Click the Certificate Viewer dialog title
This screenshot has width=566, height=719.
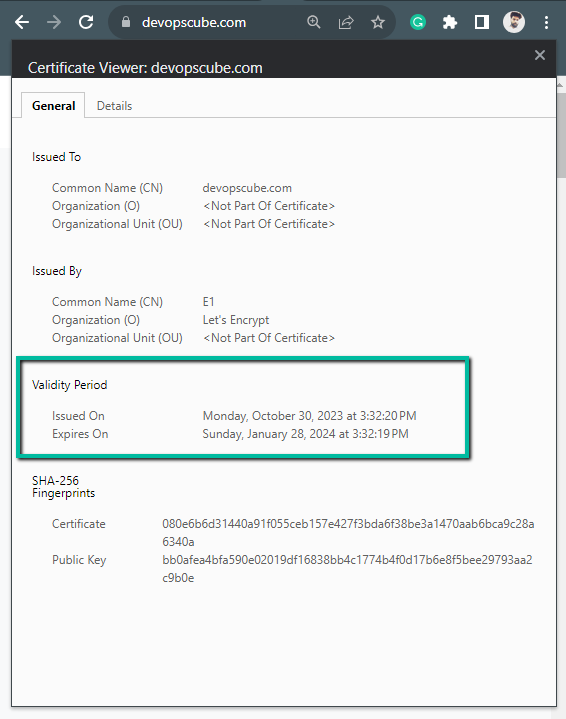145,67
